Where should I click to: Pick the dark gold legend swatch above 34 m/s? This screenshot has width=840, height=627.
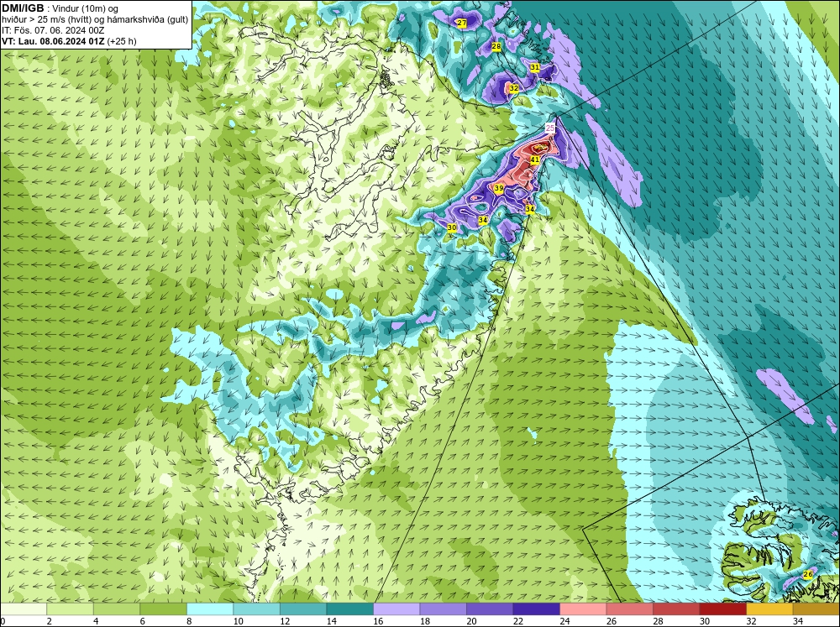(x=816, y=609)
